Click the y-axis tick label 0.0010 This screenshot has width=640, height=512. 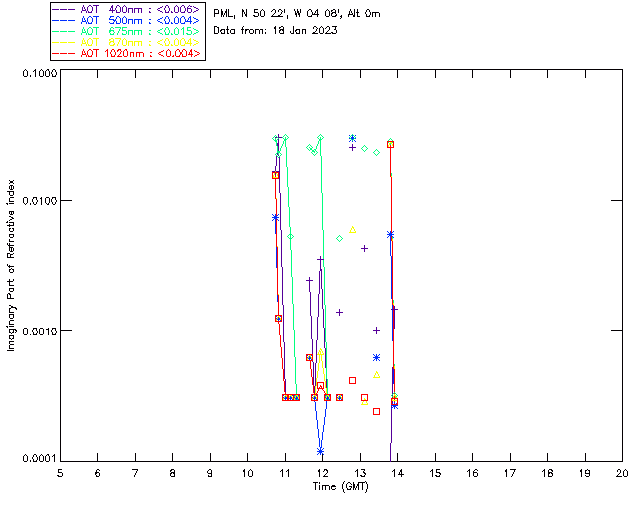(39, 331)
